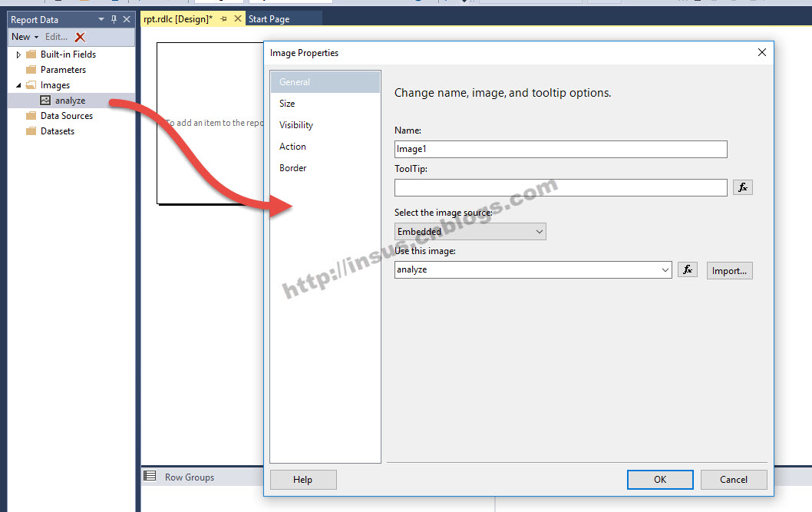Collapse the Images tree node
This screenshot has height=512, width=812.
(18, 85)
